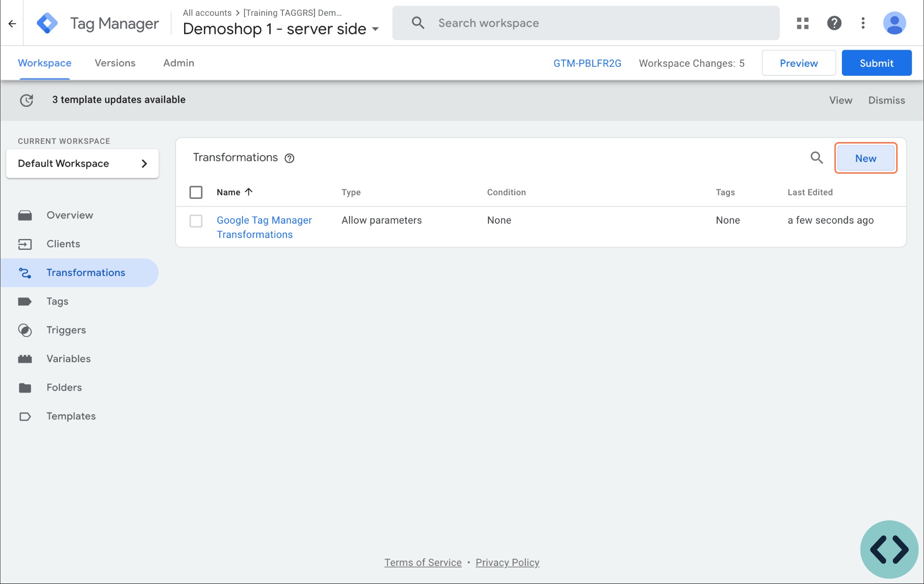Open the Google apps grid
This screenshot has width=924, height=584.
click(x=803, y=23)
